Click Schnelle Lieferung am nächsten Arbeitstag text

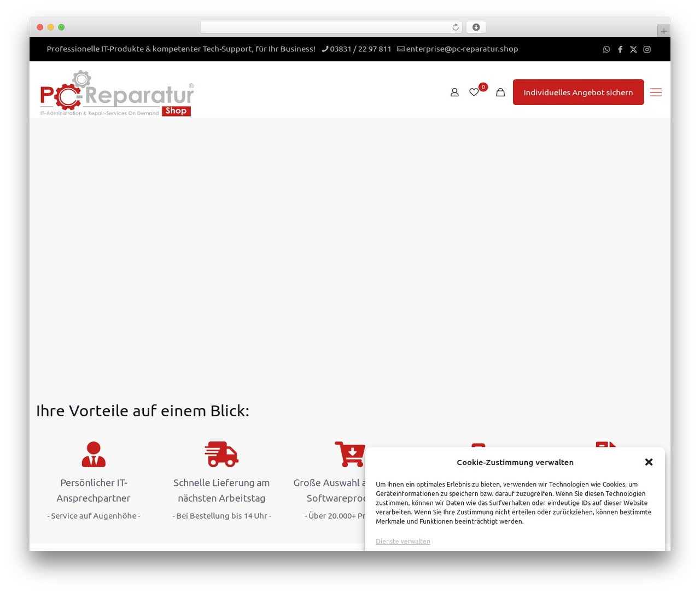(221, 491)
